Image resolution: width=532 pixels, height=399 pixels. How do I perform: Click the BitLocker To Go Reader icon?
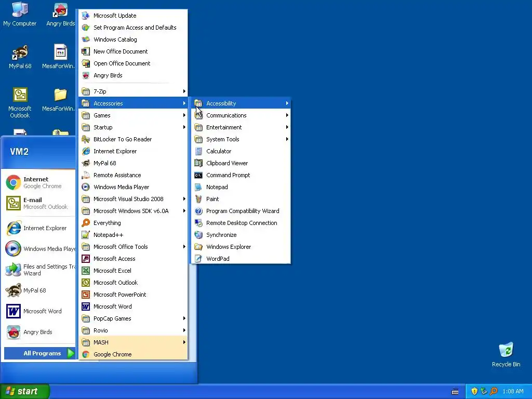pos(86,139)
